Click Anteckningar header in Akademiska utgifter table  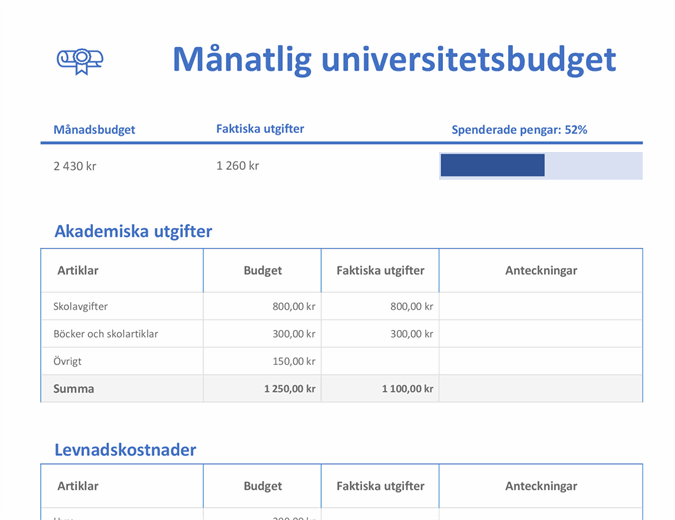pos(540,271)
